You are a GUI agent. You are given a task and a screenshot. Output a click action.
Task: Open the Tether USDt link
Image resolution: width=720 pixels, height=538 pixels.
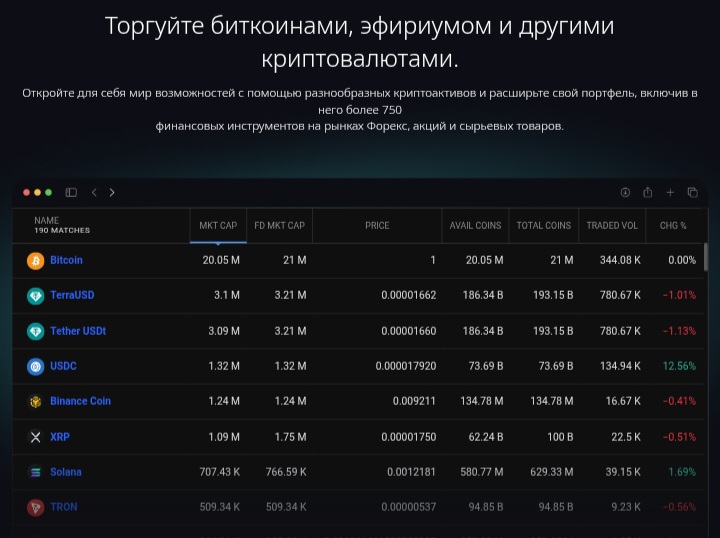pyautogui.click(x=78, y=331)
